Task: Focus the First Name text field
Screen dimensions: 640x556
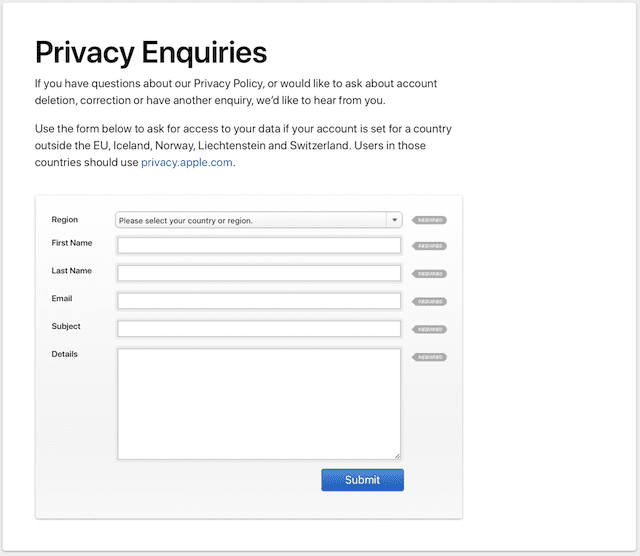Action: 259,246
